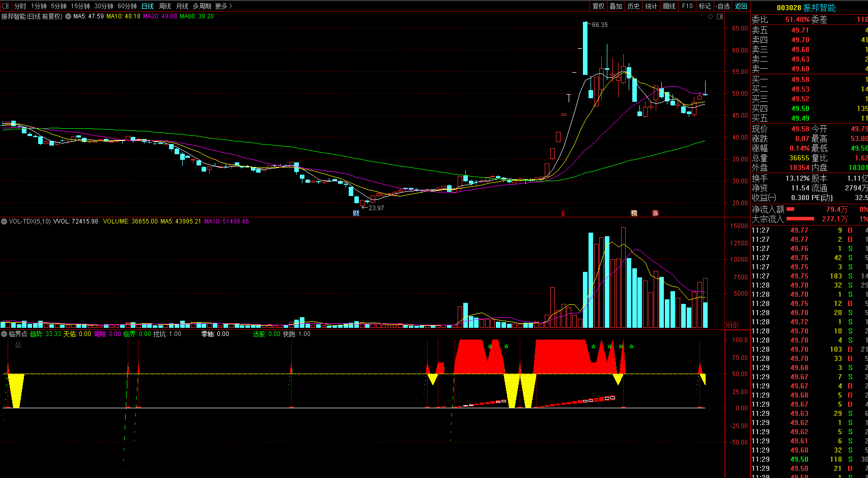Click 买四 bid price 49.50
Screen dimensions: 868x478
pyautogui.click(x=800, y=108)
